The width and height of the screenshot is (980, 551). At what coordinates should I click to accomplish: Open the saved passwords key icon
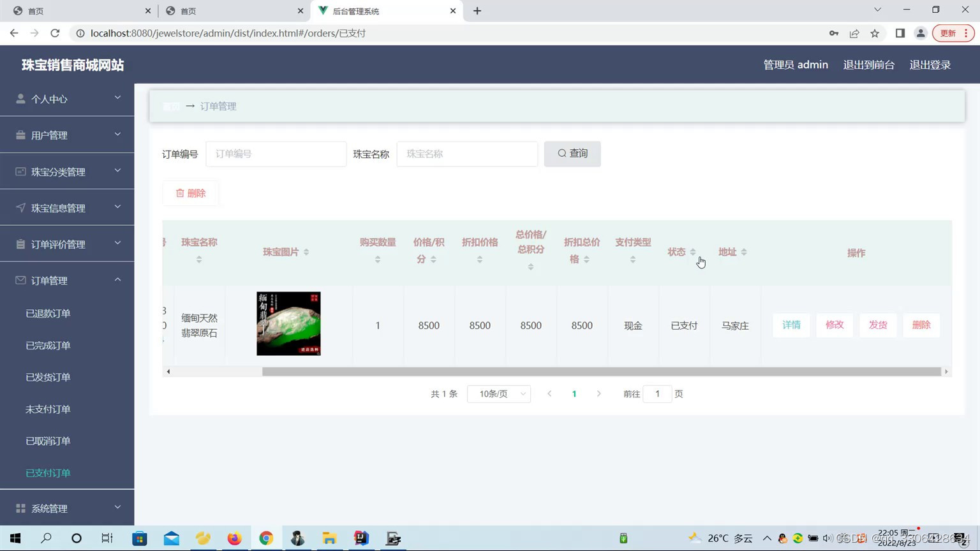[834, 33]
